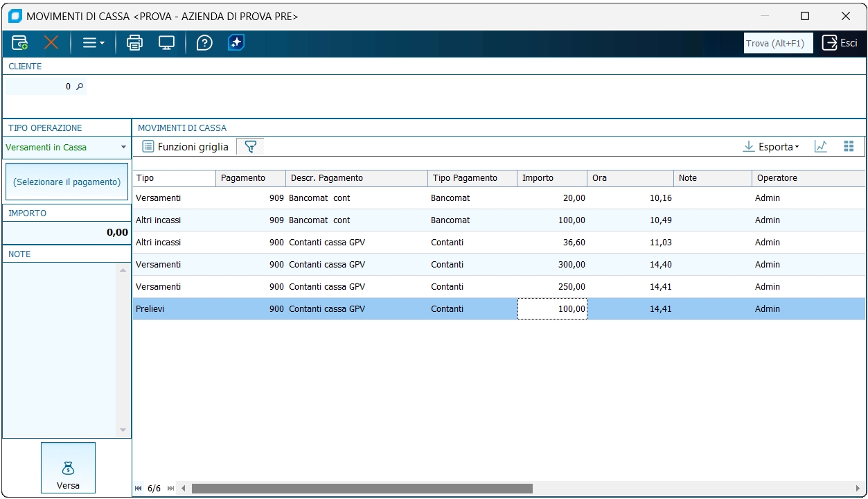Screen dimensions: 868x499
Task: Click the customer lookup magnifier icon
Action: click(80, 87)
